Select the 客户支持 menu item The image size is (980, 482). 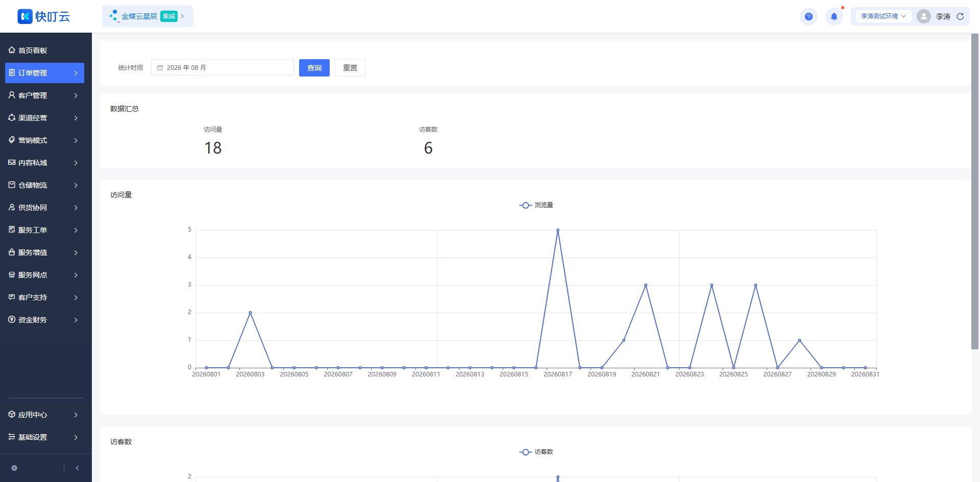[x=44, y=297]
